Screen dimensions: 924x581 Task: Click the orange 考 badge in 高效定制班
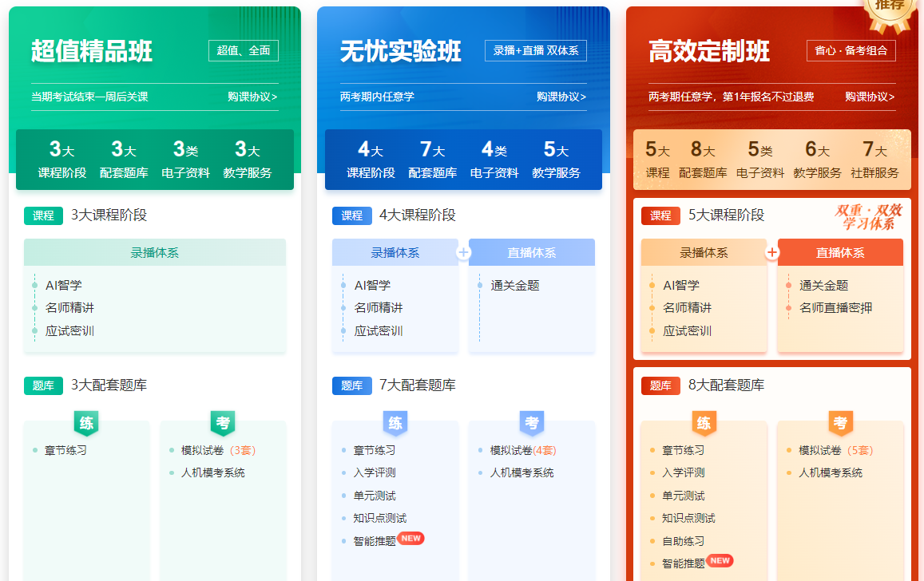click(840, 423)
